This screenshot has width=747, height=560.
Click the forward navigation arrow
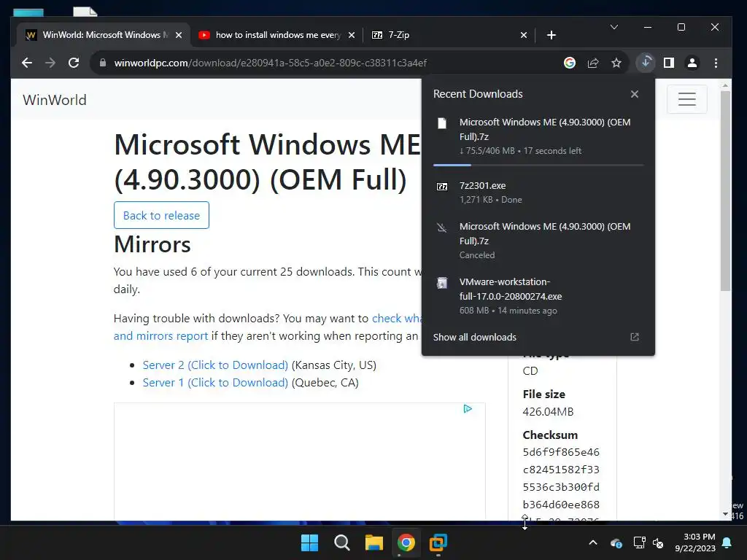(x=50, y=63)
